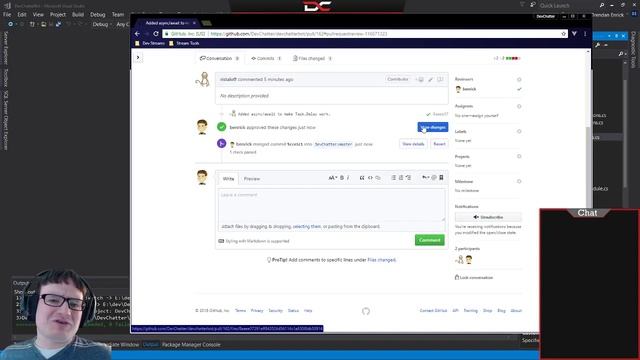The image size is (640, 360).
Task: Click the View details button
Action: point(413,144)
